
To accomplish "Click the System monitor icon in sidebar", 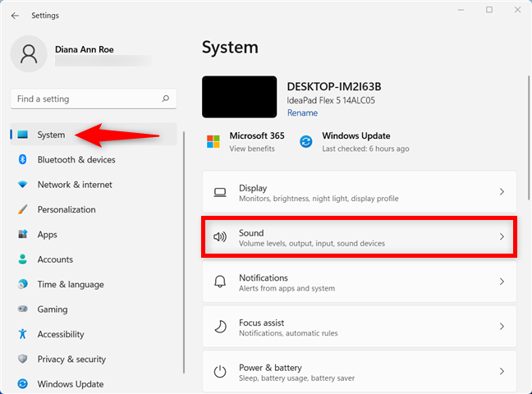I will [23, 135].
